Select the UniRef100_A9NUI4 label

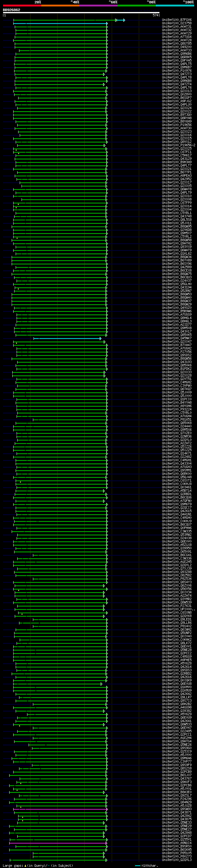click(176, 843)
